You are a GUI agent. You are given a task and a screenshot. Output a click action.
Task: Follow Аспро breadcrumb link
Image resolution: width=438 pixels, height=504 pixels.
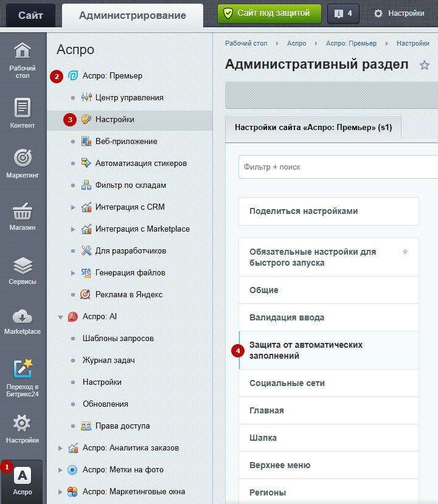point(296,43)
